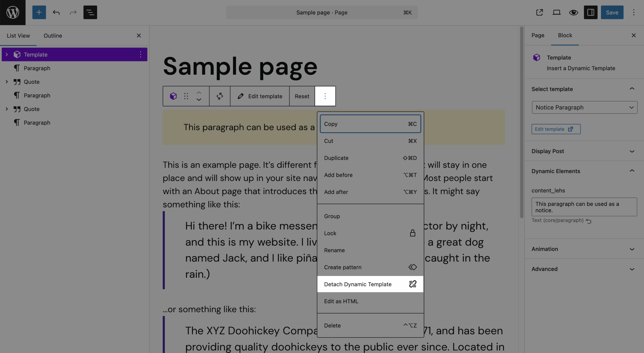Choose Detach Dynamic Template menu item
The image size is (644, 353).
pyautogui.click(x=370, y=284)
